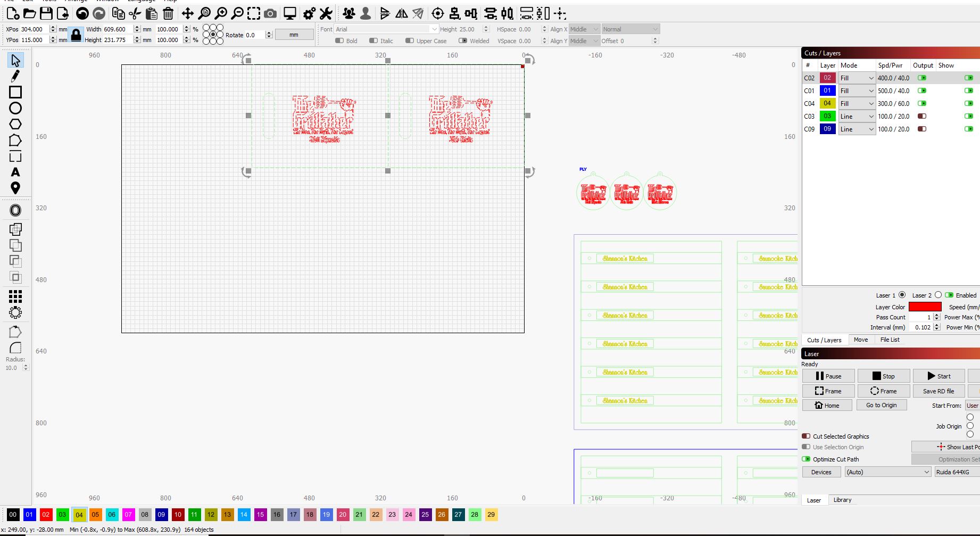Hide layer C04 with Show toggle
Image resolution: width=980 pixels, height=536 pixels.
click(969, 103)
